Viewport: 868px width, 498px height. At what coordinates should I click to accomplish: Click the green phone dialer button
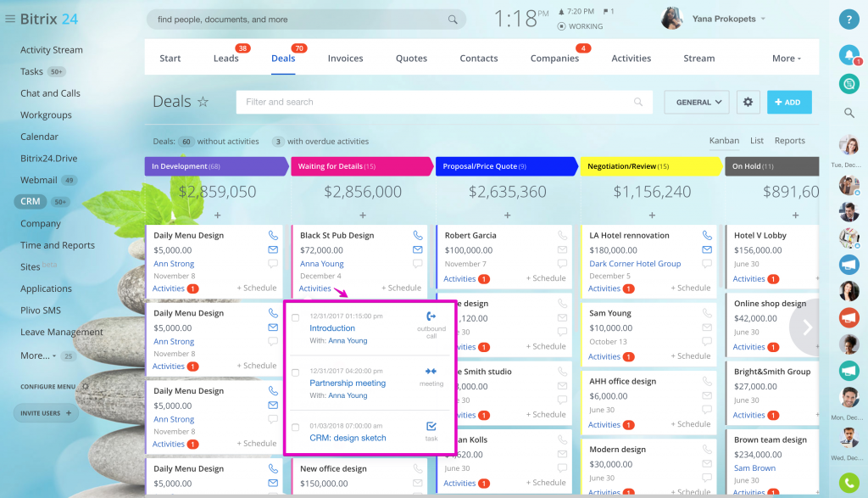[x=849, y=483]
